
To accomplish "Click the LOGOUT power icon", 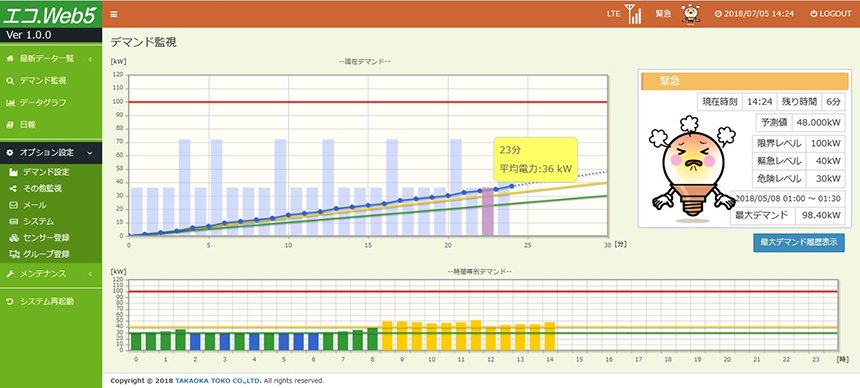I will pyautogui.click(x=814, y=14).
